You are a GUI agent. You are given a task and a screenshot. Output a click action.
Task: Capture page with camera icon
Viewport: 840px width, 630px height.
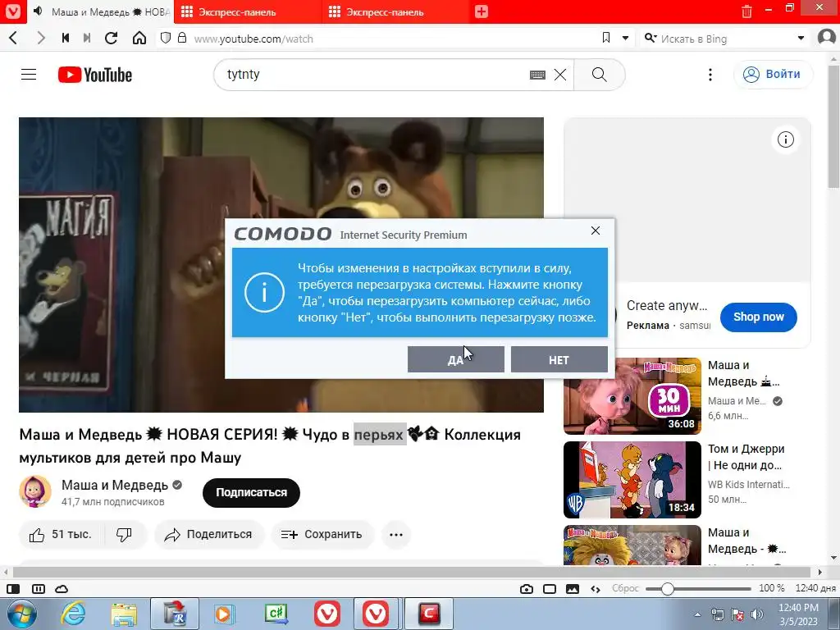tap(527, 589)
